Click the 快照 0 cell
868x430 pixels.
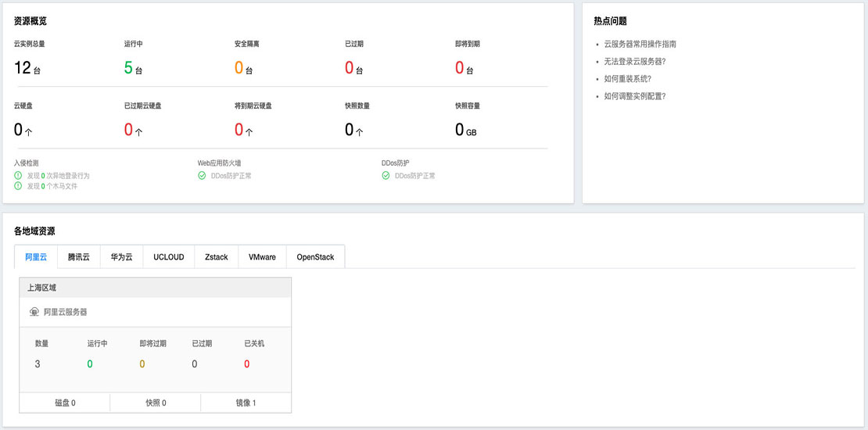tap(156, 403)
